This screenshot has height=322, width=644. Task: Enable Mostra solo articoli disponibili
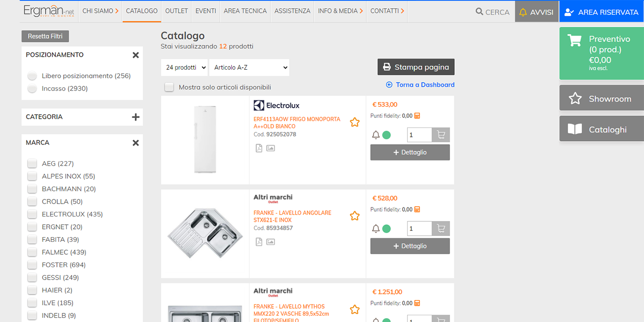coord(169,87)
